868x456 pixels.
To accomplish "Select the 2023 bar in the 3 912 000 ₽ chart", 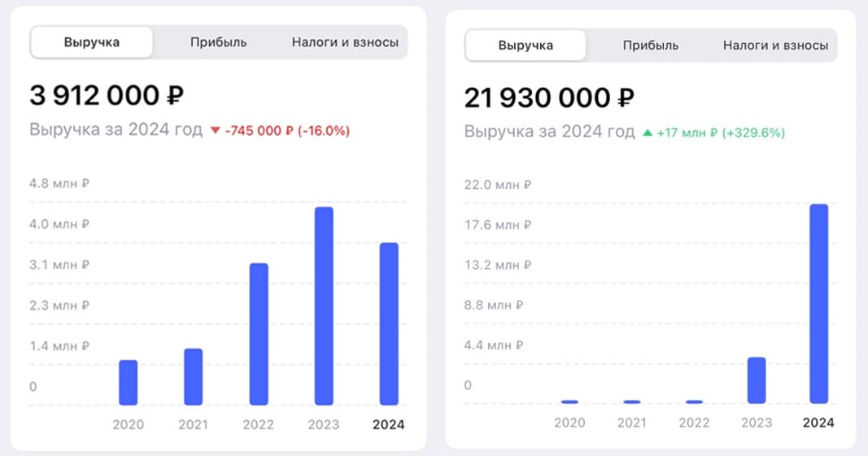I will [324, 306].
